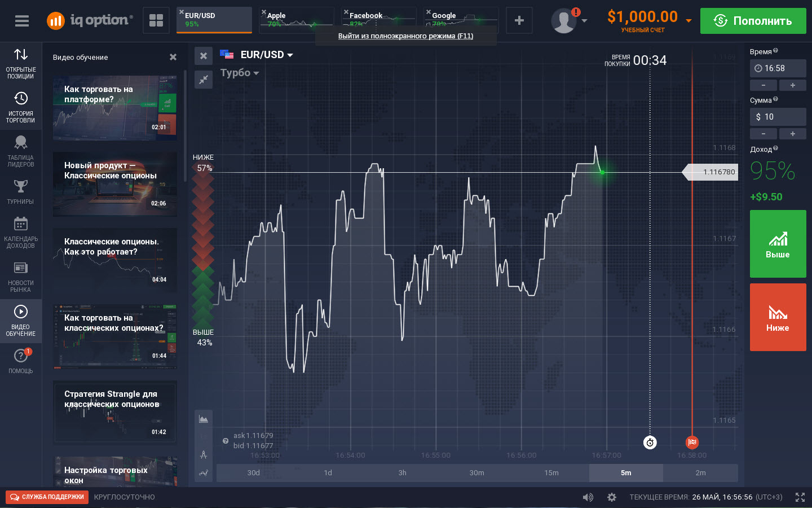This screenshot has height=508, width=812.
Task: Click the iq option logo
Action: coord(90,21)
